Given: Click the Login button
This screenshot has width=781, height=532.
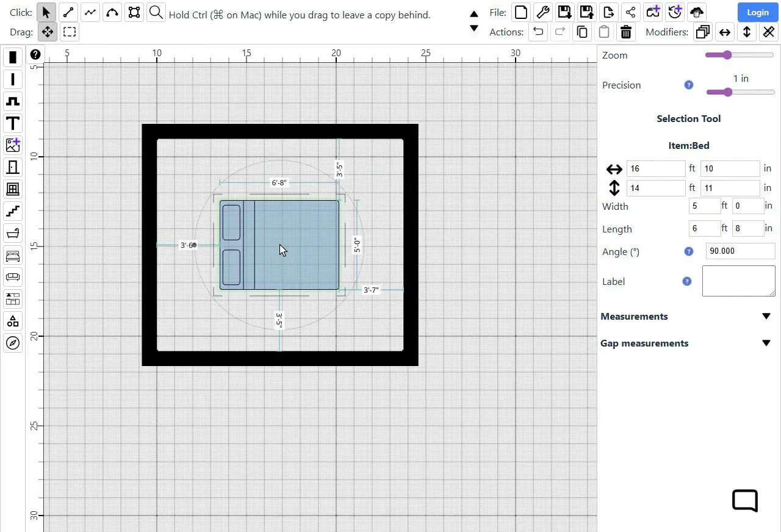Looking at the screenshot, I should [x=757, y=12].
